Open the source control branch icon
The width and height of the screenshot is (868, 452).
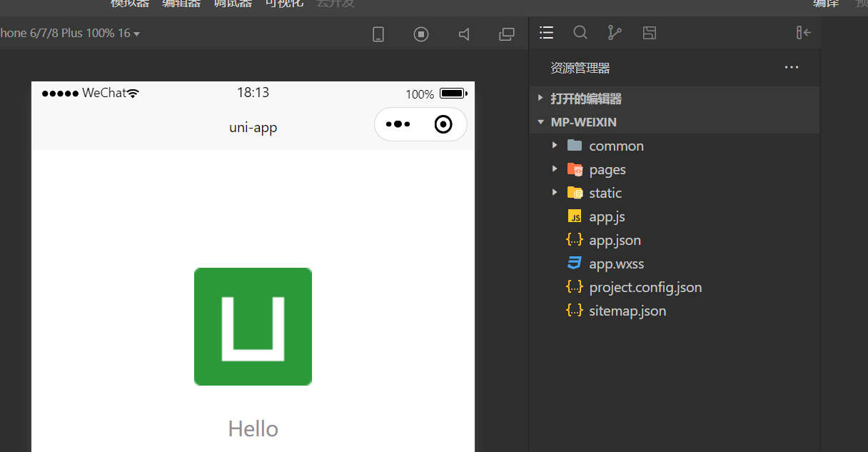(x=614, y=33)
